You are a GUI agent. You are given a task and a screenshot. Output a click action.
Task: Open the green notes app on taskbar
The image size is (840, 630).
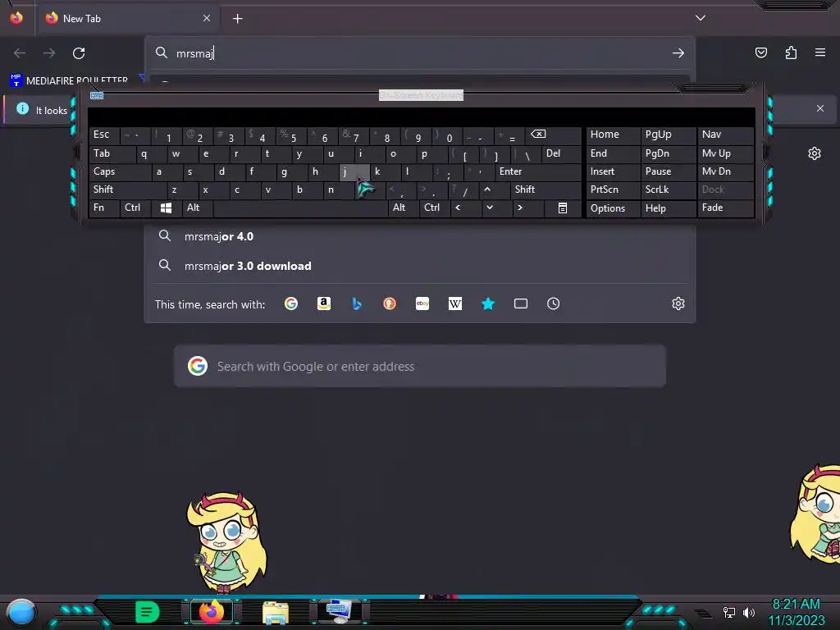coord(148,612)
